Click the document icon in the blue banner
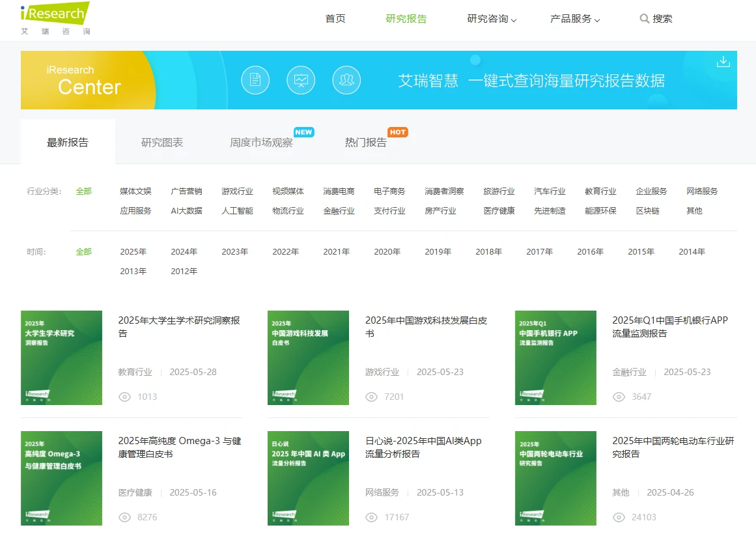The height and width of the screenshot is (534, 756). tap(255, 79)
